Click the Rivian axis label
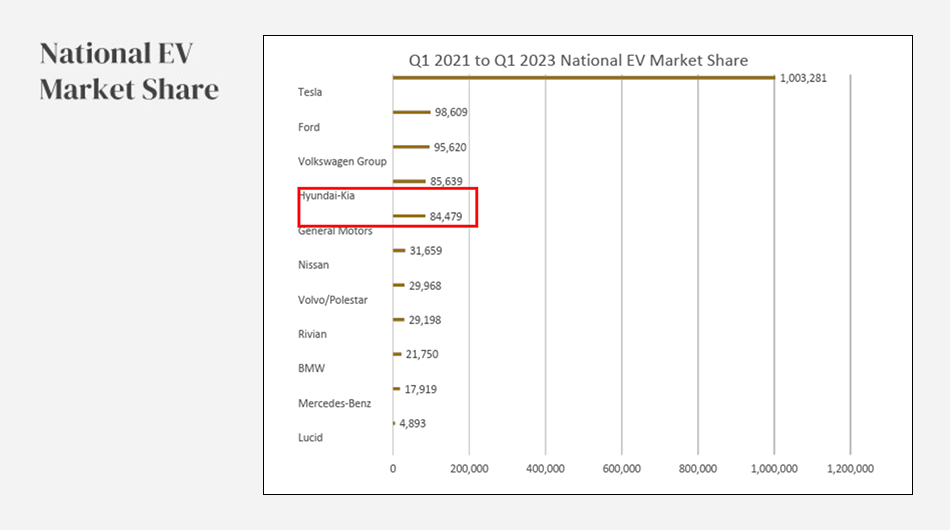Screen dimensions: 950x530 point(312,334)
